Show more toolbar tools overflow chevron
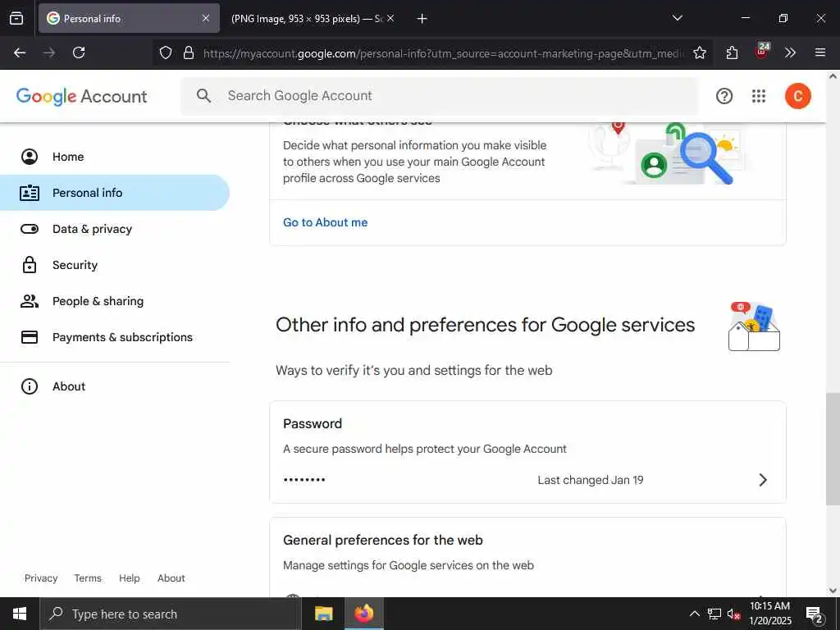This screenshot has height=630, width=840. coord(790,52)
